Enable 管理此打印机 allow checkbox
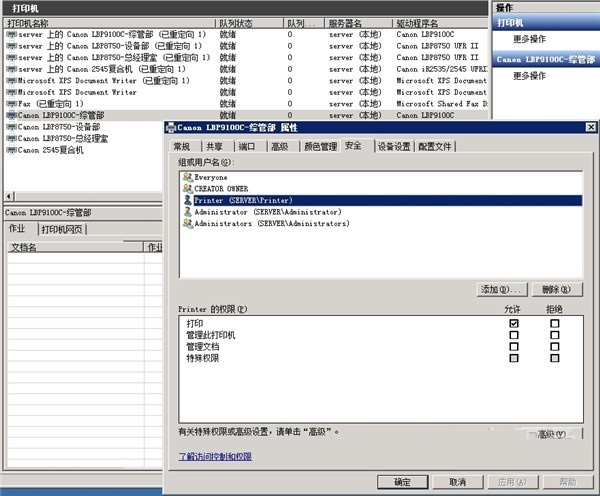 point(514,335)
